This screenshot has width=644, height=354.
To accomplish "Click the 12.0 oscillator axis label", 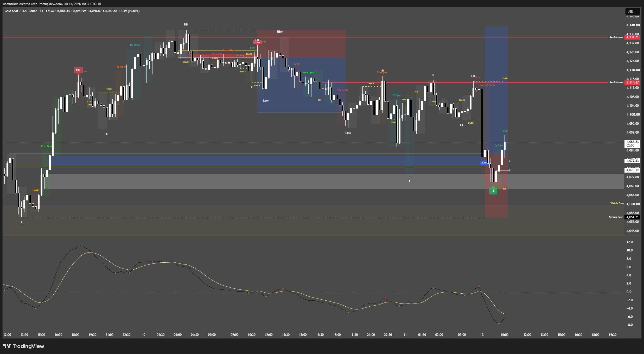I will [x=629, y=242].
